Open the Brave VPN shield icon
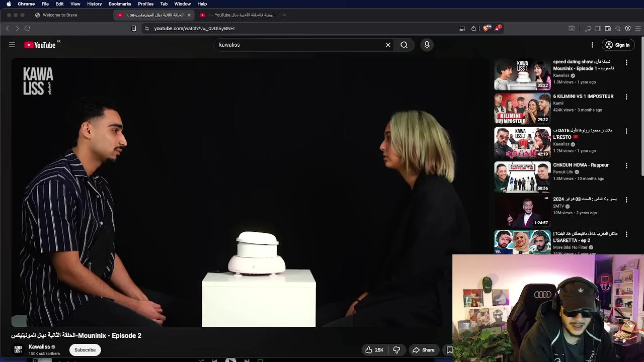 628,29
